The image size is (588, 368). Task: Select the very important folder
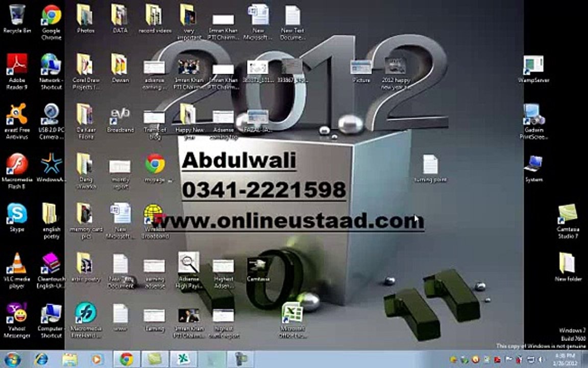pyautogui.click(x=189, y=22)
